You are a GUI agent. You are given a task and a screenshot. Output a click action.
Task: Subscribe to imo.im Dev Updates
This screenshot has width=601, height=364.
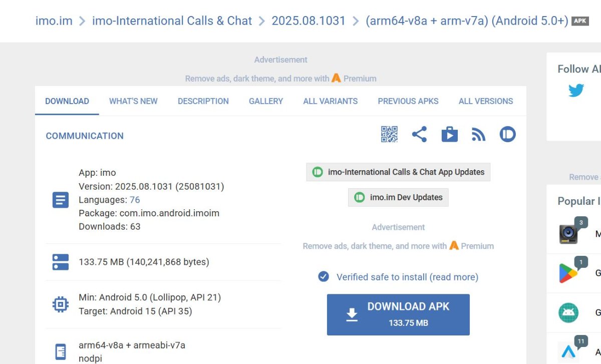coord(399,197)
